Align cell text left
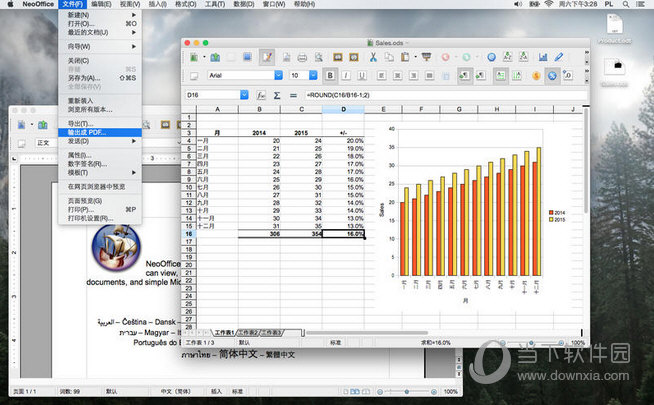The width and height of the screenshot is (654, 405). pos(381,75)
